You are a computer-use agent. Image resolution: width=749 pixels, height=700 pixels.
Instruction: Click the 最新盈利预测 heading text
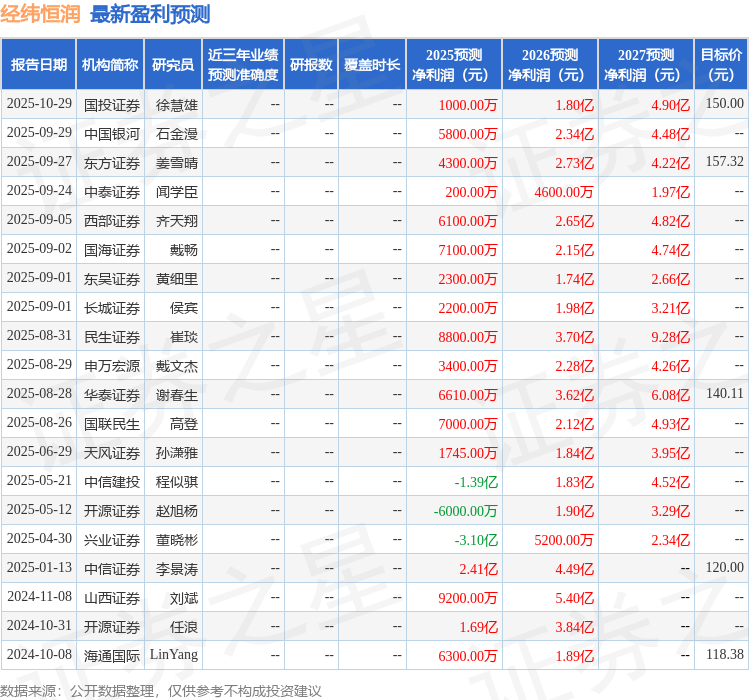click(150, 14)
